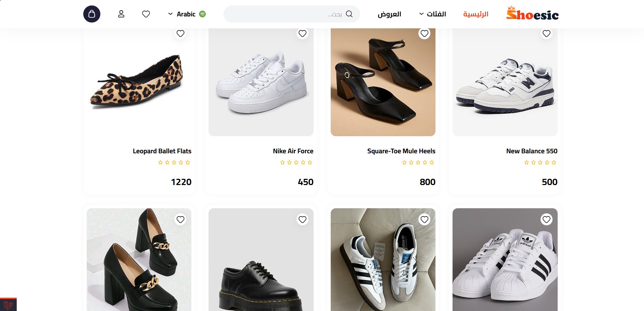Screen dimensions: 644x311
Task: Click the Shoesic logo
Action: tap(532, 14)
